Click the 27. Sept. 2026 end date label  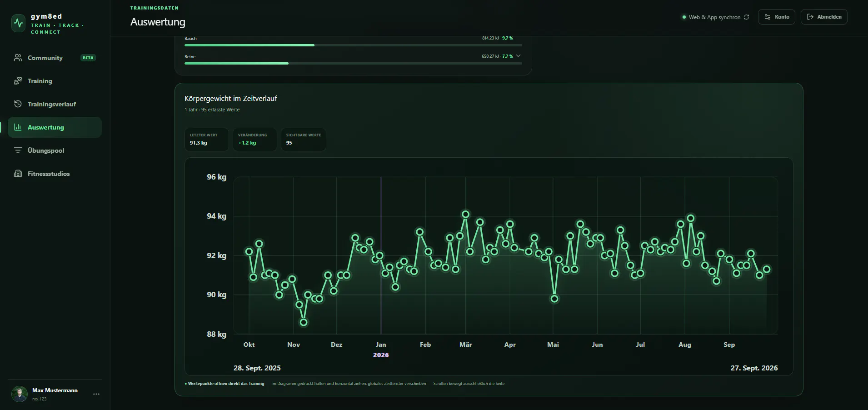click(x=754, y=368)
